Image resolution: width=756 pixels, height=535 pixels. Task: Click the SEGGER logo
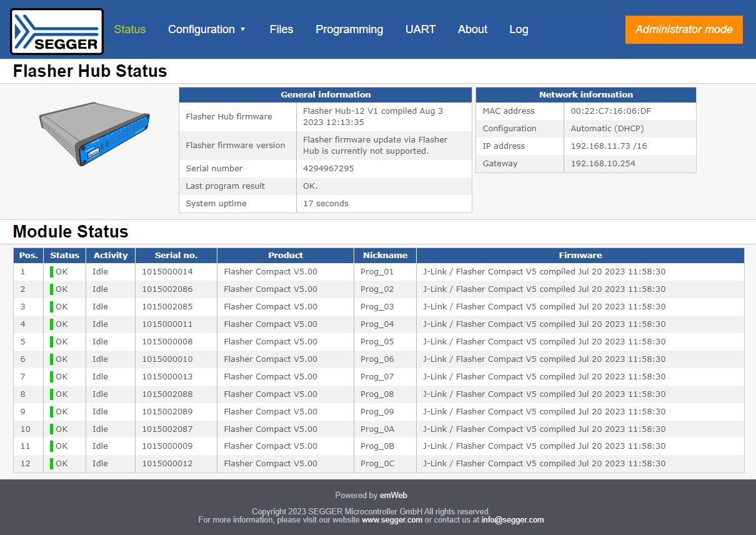click(57, 31)
